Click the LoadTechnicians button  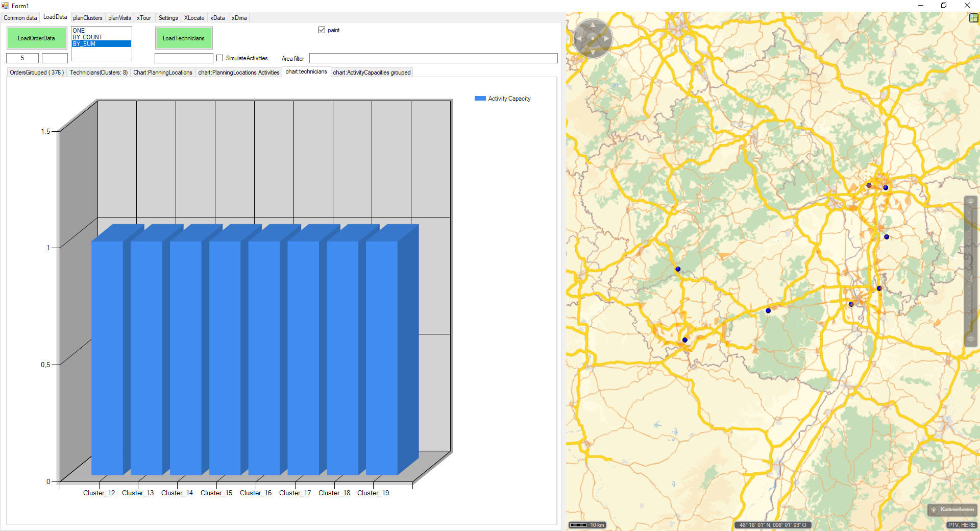click(183, 38)
